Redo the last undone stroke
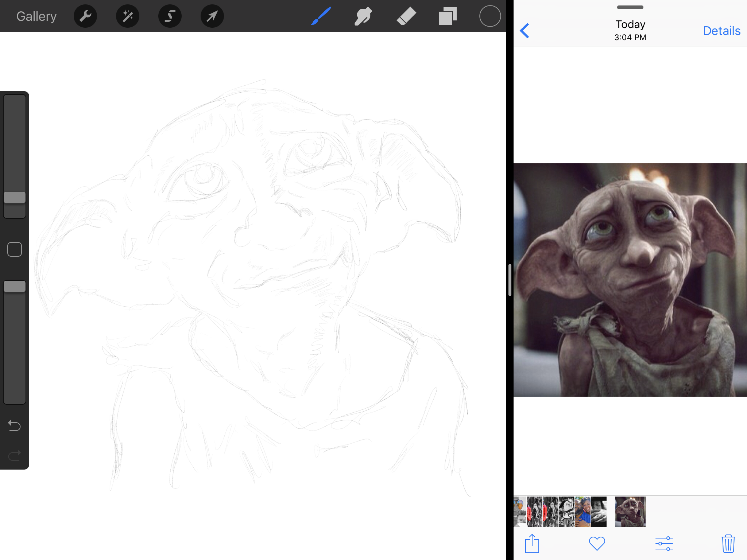This screenshot has width=747, height=560. point(15,455)
